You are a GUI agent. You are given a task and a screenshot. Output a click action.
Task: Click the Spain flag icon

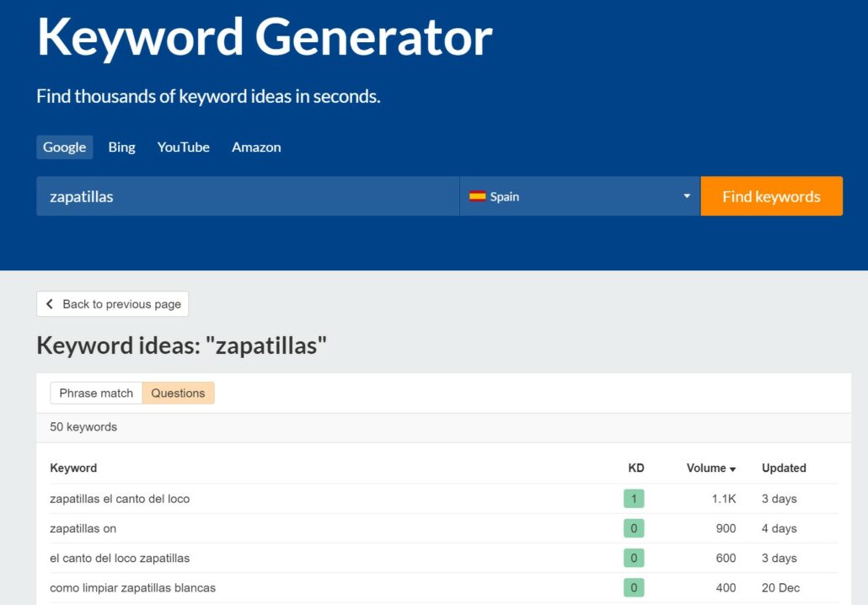[x=480, y=195]
